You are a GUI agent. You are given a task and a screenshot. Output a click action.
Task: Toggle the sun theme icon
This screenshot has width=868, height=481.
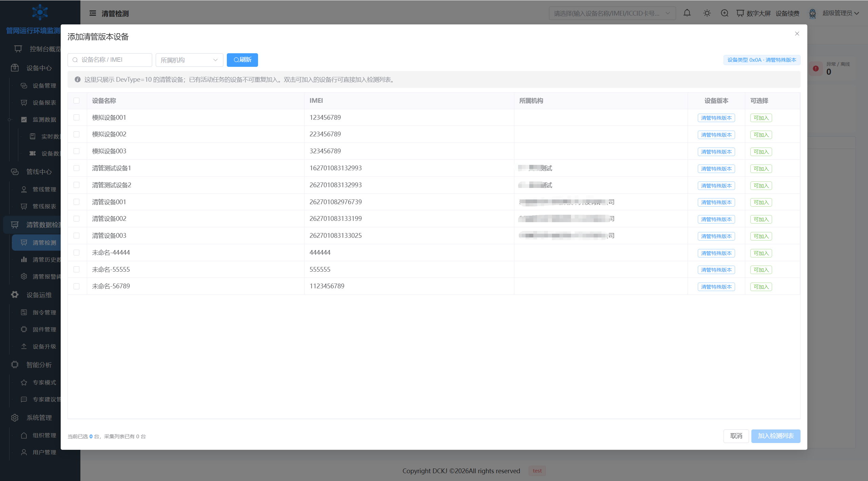(707, 13)
